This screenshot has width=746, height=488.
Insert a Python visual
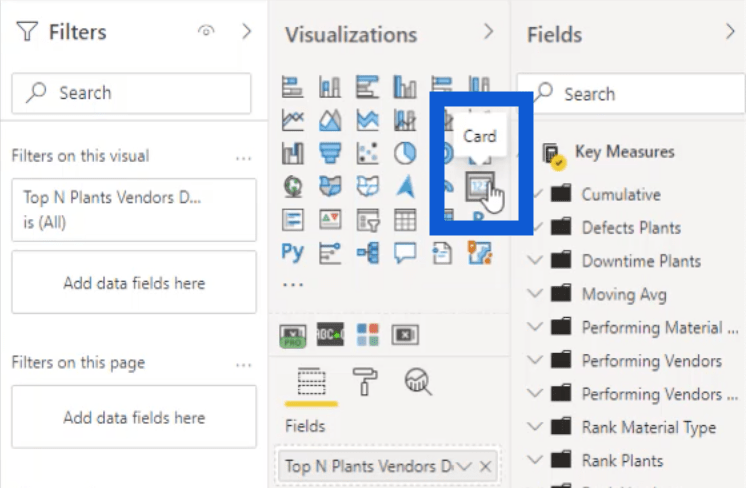tap(292, 253)
